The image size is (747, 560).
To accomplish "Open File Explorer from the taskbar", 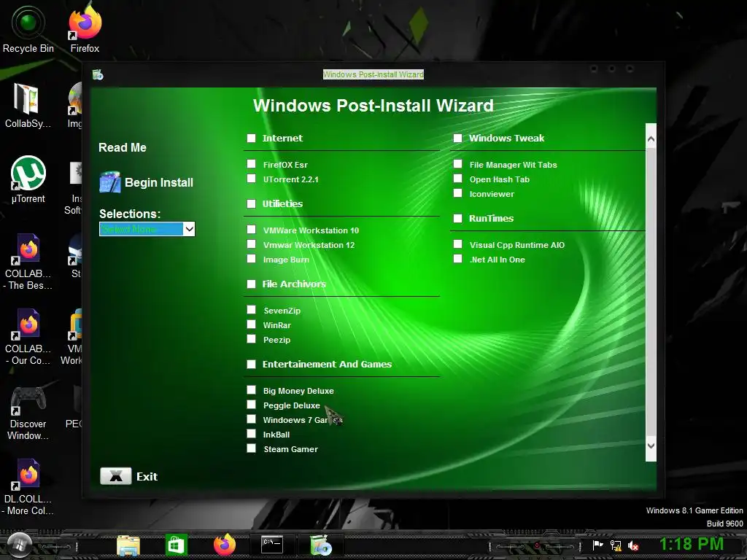I will tap(128, 545).
